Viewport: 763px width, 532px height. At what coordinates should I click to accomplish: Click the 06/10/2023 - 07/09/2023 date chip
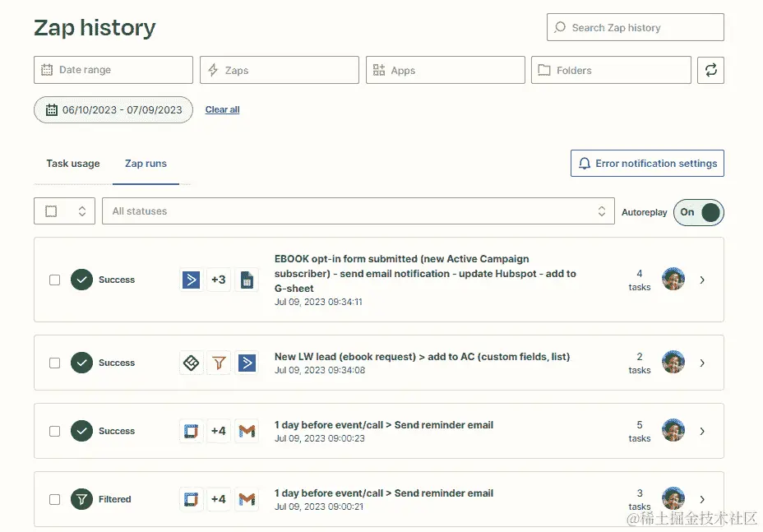(x=113, y=110)
